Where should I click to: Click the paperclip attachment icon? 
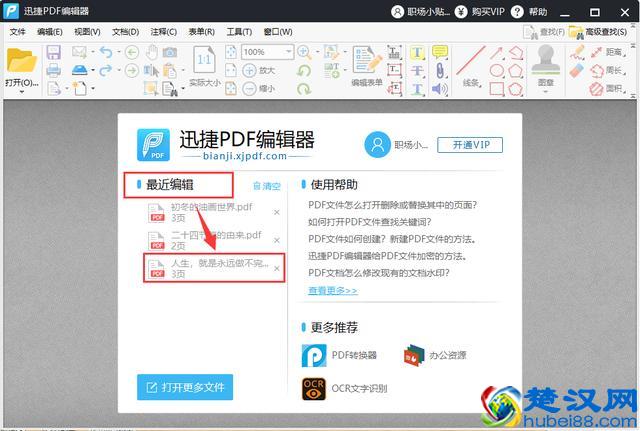pos(440,70)
